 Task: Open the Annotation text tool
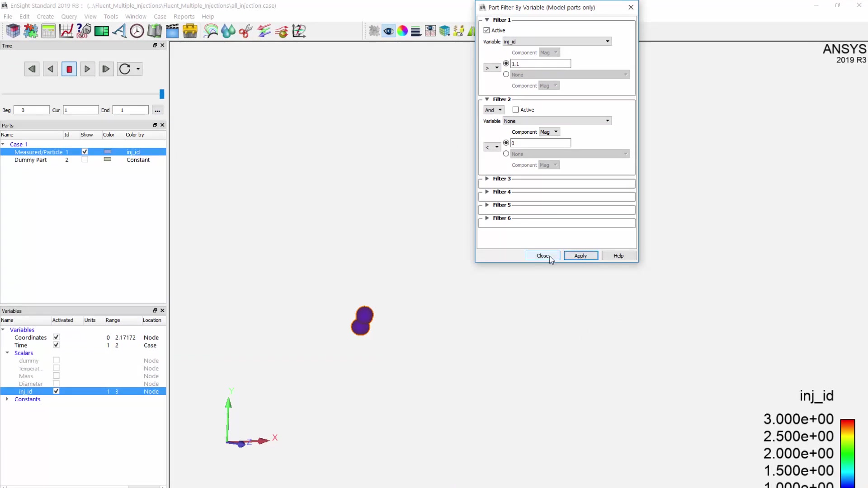pos(119,30)
